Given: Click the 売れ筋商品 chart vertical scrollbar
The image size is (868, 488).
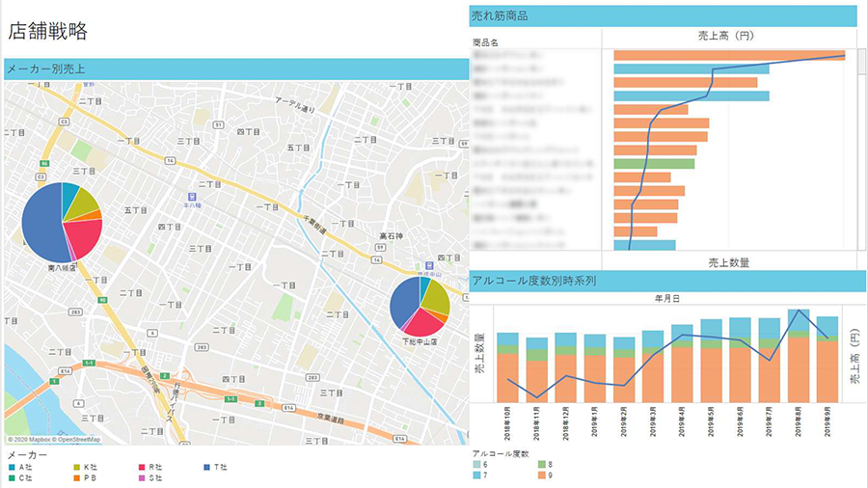Looking at the screenshot, I should point(861,145).
